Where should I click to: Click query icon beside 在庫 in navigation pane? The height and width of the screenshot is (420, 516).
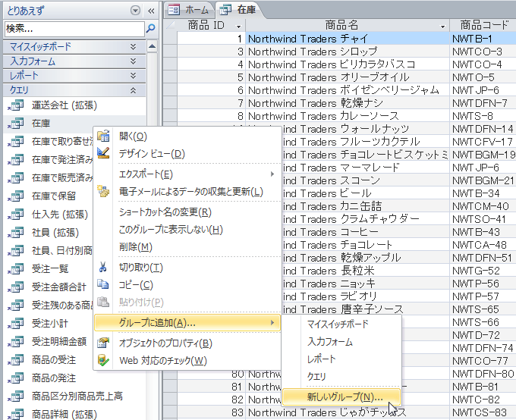15,124
